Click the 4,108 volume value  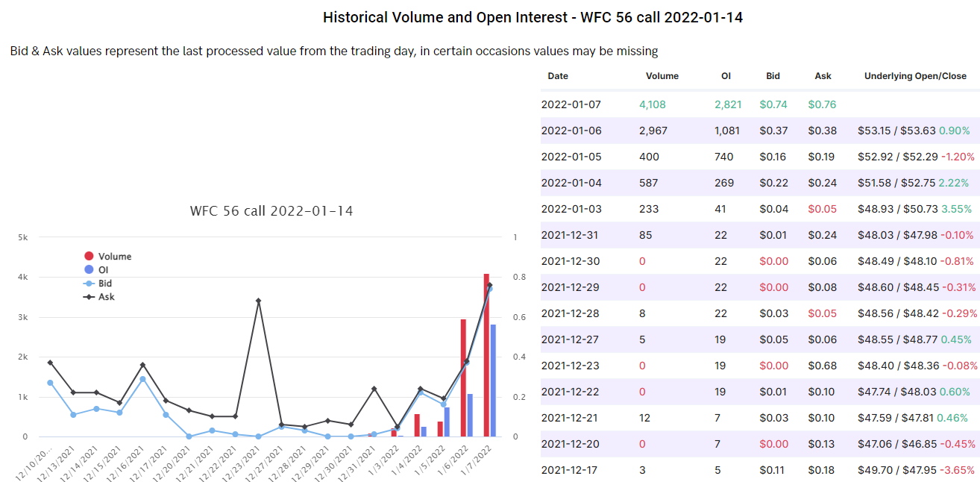653,104
